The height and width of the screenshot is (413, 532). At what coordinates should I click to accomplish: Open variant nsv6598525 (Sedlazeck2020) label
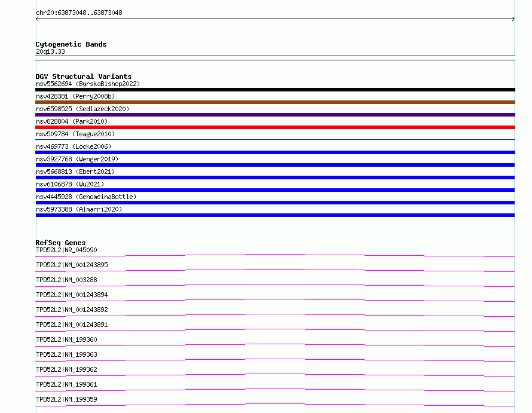pos(82,109)
